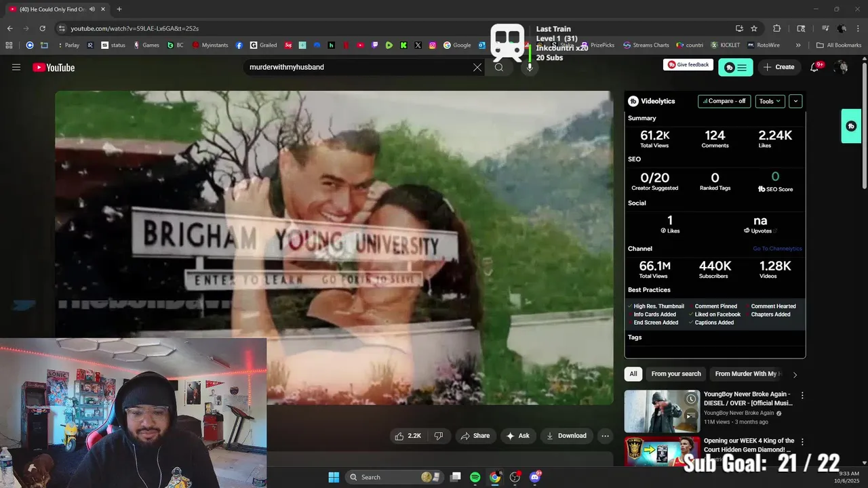
Task: Open a new browser tab
Action: pos(119,9)
